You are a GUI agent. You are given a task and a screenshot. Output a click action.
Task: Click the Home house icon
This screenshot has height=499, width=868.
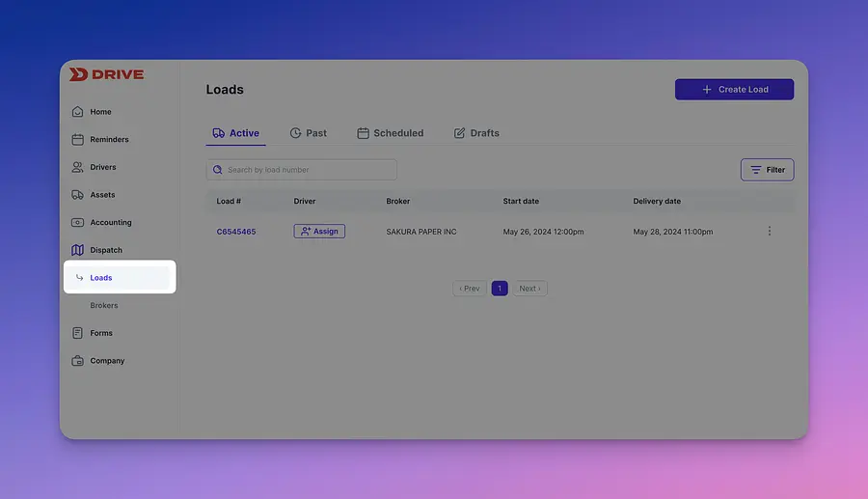pos(77,112)
